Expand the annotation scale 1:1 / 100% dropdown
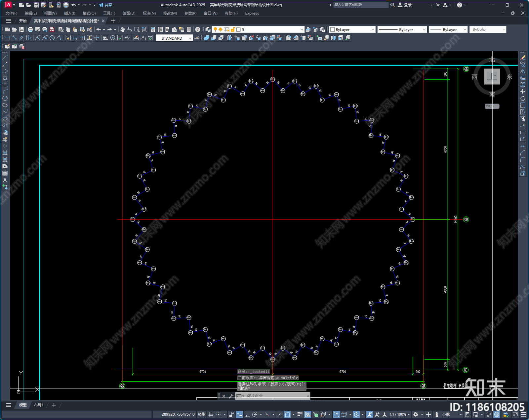 [x=400, y=414]
